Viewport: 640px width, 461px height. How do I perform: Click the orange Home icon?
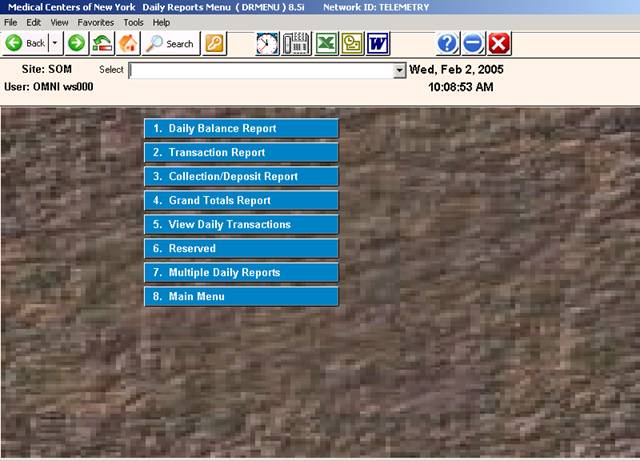(128, 44)
